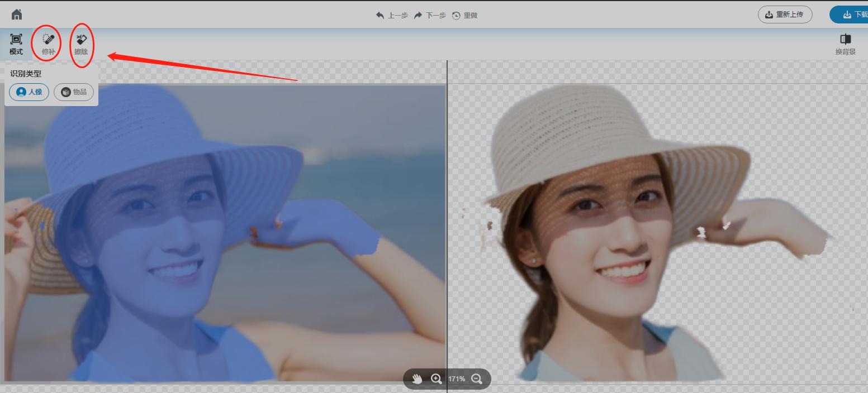Click the 重新上传 re-upload button
Screen dimensions: 868x393
[785, 15]
